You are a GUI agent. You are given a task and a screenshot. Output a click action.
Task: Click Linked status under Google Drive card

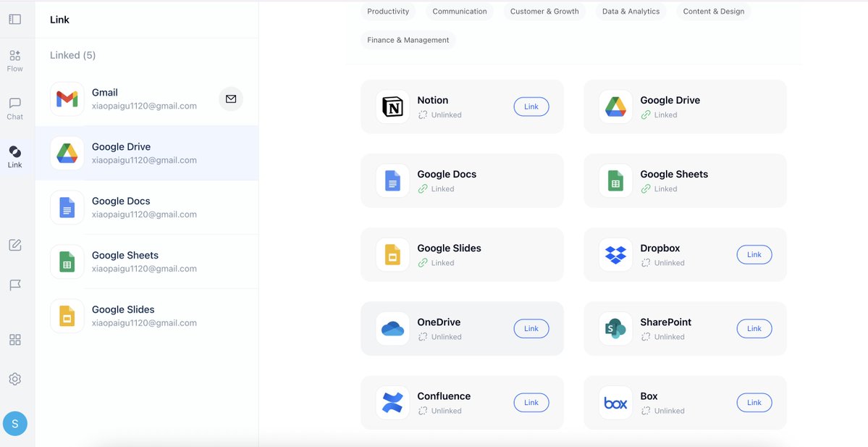tap(659, 114)
